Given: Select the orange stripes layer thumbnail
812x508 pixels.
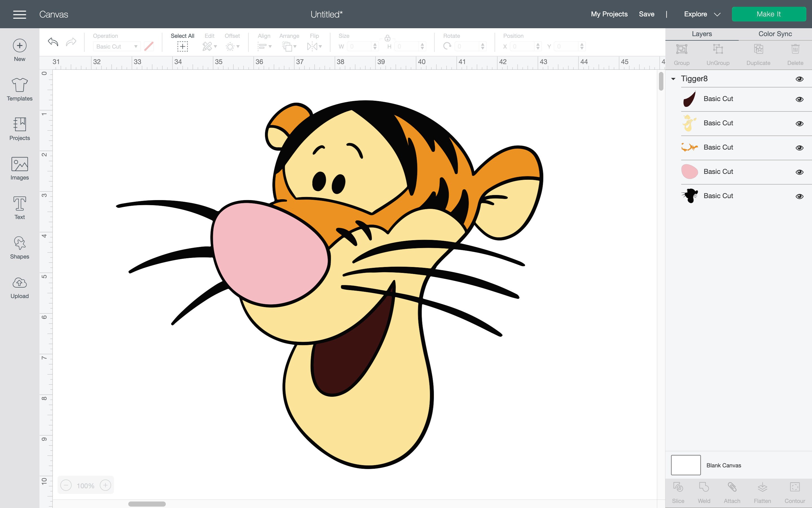Looking at the screenshot, I should (x=689, y=147).
